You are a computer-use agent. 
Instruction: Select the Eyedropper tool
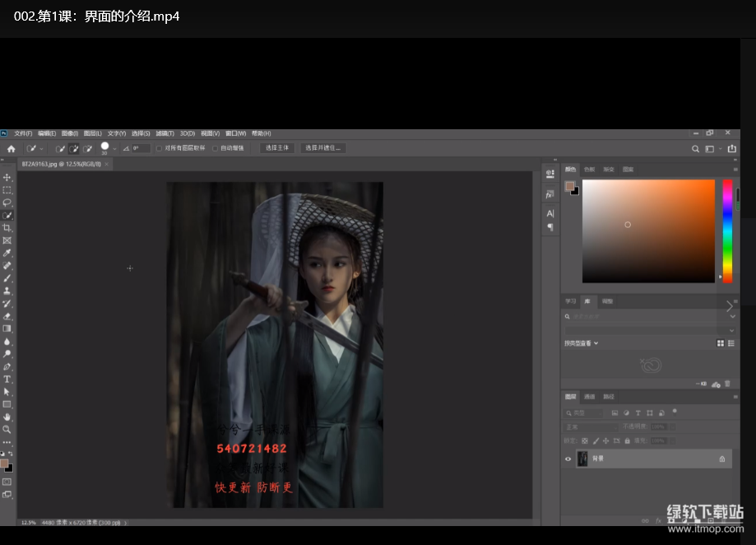click(7, 253)
